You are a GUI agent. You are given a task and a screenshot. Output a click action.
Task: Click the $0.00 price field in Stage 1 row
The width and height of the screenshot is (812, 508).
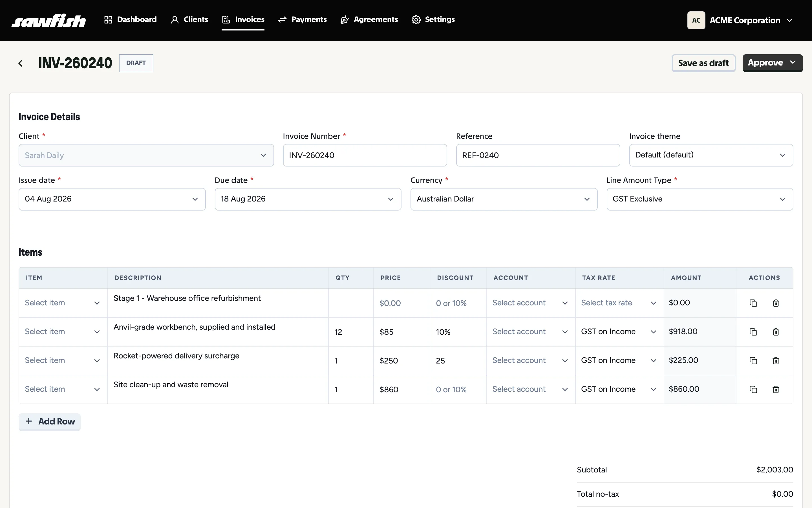(x=401, y=303)
